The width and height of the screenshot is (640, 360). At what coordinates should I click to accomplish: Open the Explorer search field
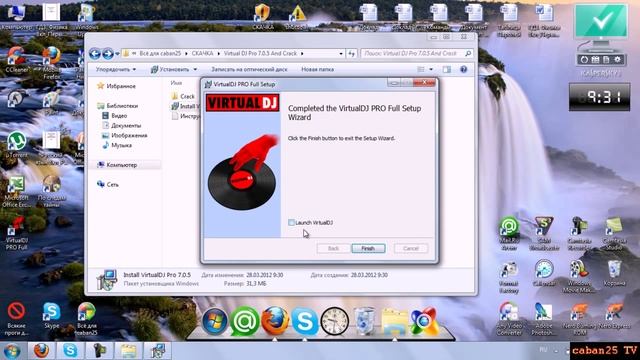point(417,53)
